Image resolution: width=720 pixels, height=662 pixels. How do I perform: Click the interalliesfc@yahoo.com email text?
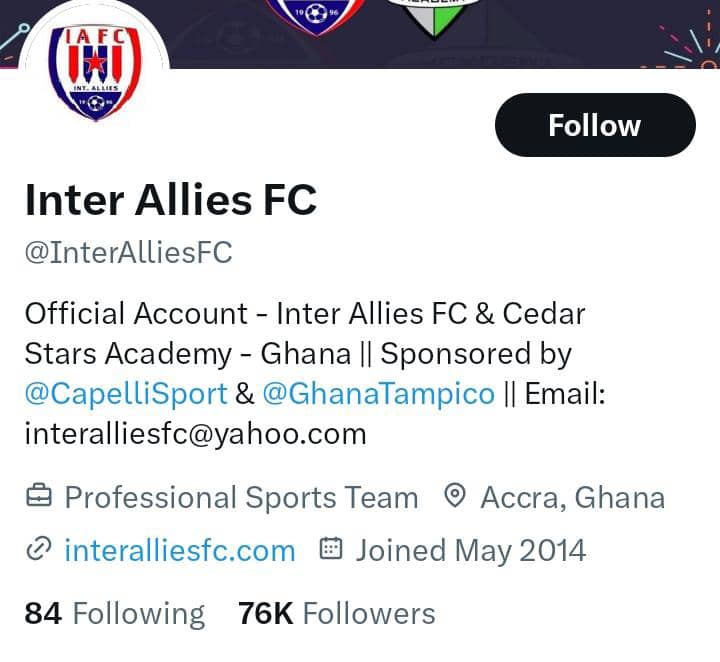(x=195, y=433)
